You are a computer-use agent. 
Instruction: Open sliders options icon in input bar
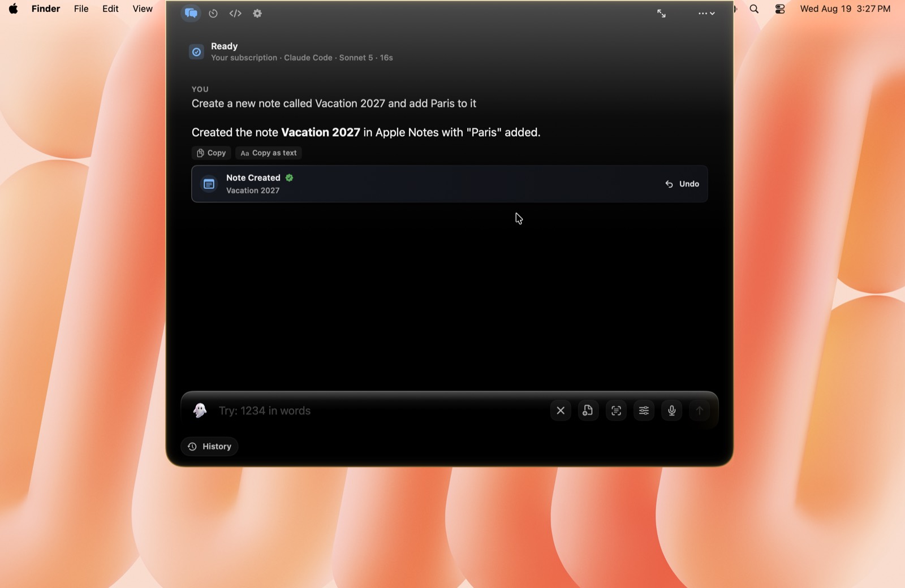point(644,411)
